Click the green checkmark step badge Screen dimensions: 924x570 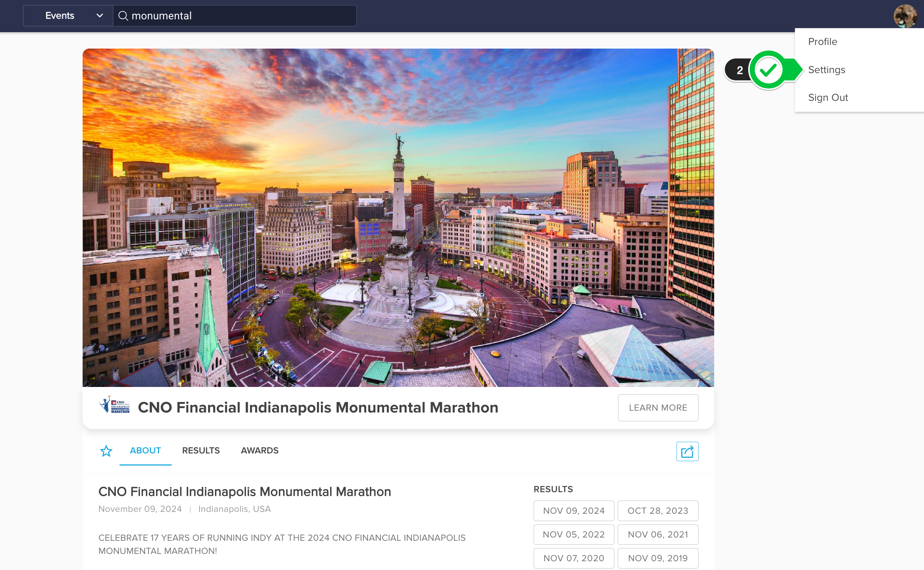click(768, 70)
